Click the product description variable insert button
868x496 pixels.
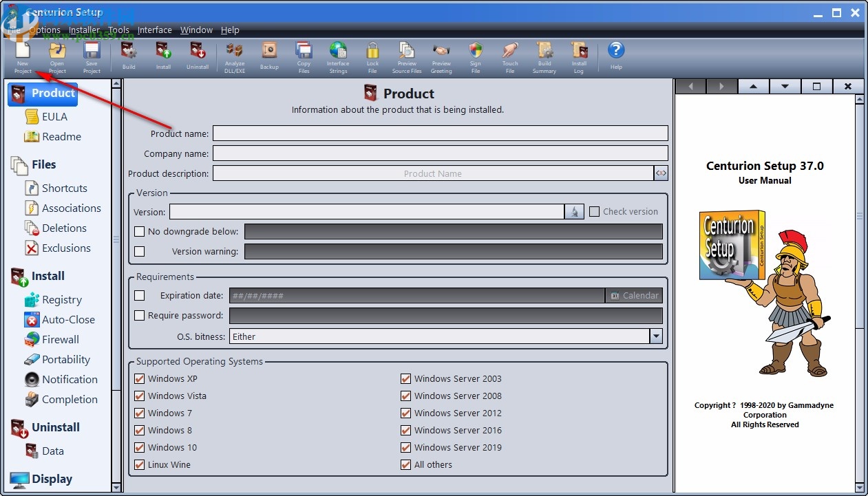click(661, 173)
